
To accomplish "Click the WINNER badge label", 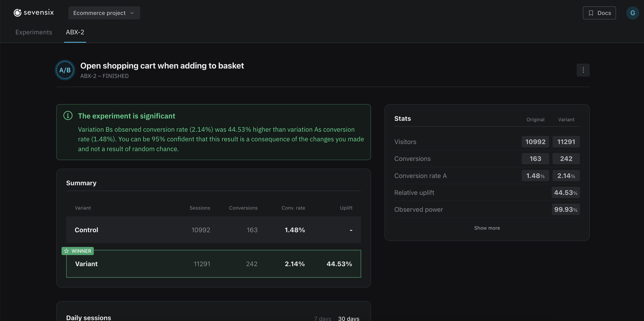I will point(78,251).
